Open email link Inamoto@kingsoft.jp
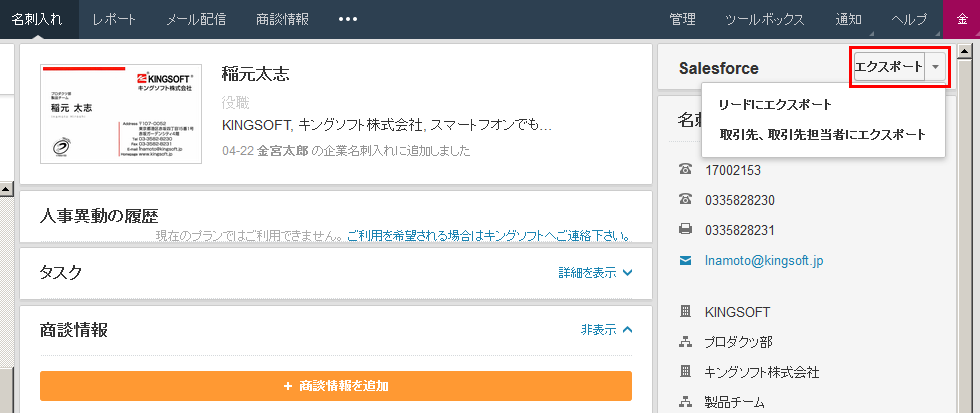The width and height of the screenshot is (980, 413). pos(764,261)
